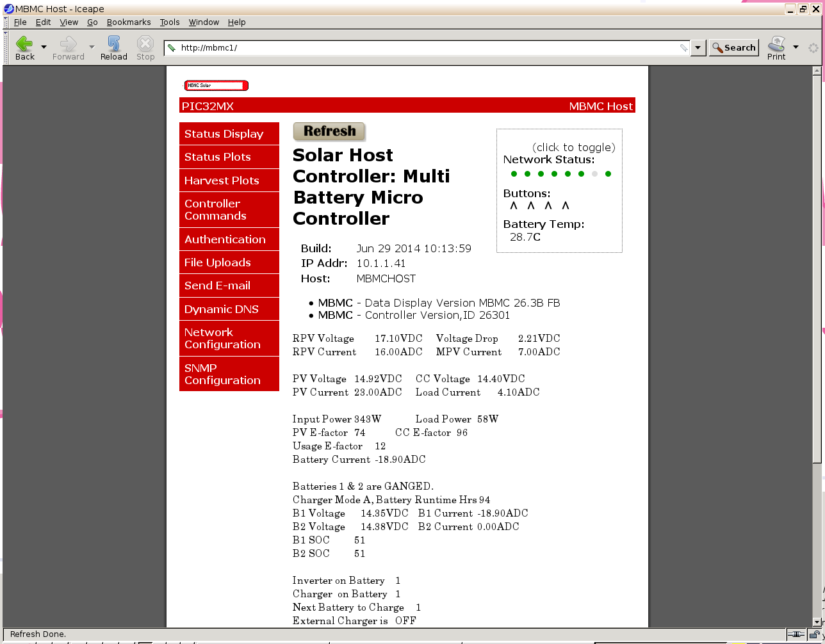Open the Dynamic DNS page
This screenshot has width=825, height=644.
[x=229, y=309]
